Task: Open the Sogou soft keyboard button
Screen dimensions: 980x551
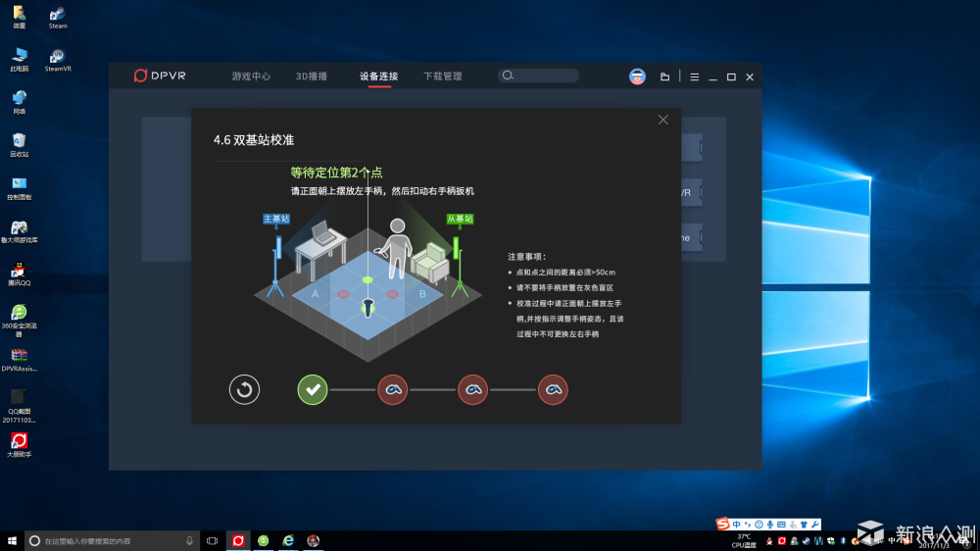Action: [x=781, y=525]
